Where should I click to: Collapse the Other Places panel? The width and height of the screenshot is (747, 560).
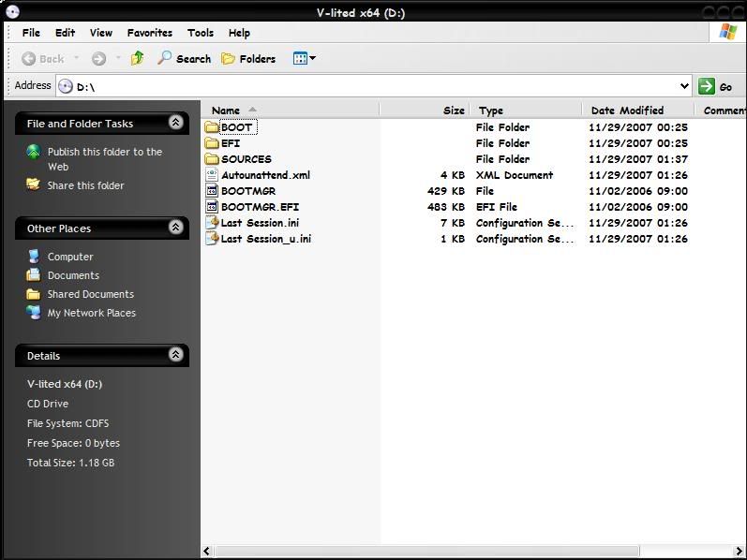pyautogui.click(x=175, y=228)
